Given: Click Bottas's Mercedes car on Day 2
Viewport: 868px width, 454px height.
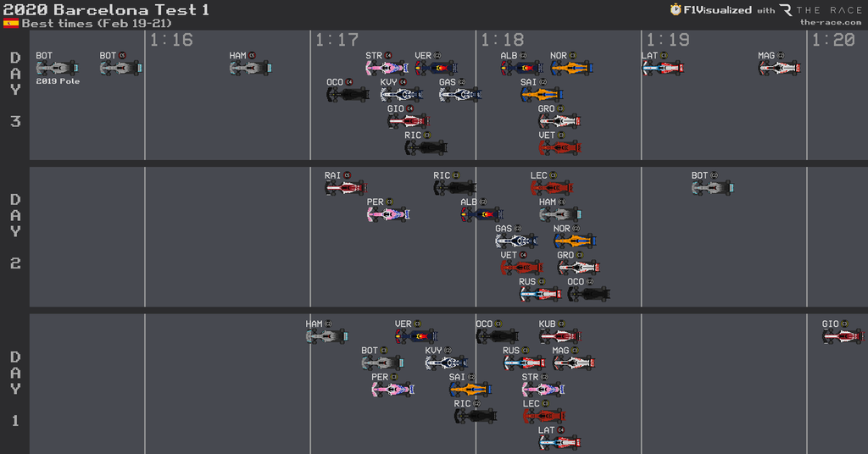Looking at the screenshot, I should point(713,188).
